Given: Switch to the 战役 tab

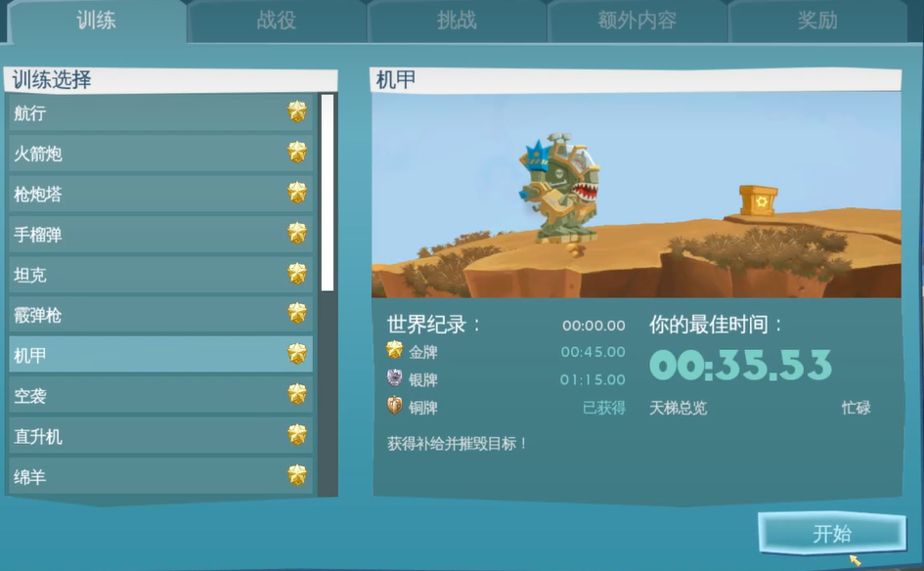Looking at the screenshot, I should [x=274, y=20].
